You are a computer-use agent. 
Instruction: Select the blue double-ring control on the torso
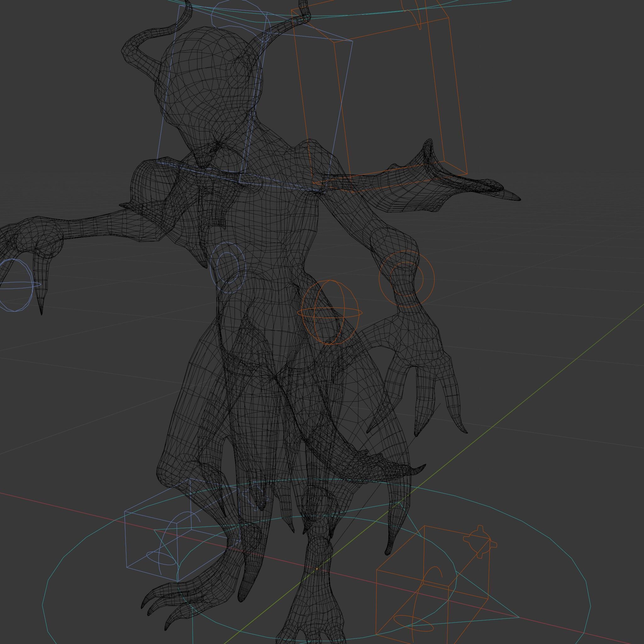[x=228, y=267]
